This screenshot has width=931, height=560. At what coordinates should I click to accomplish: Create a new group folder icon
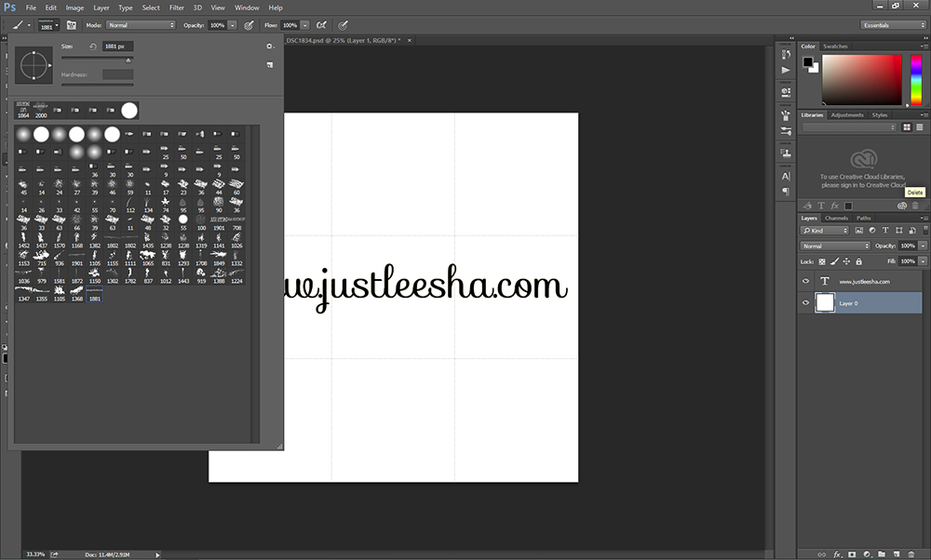pos(882,554)
